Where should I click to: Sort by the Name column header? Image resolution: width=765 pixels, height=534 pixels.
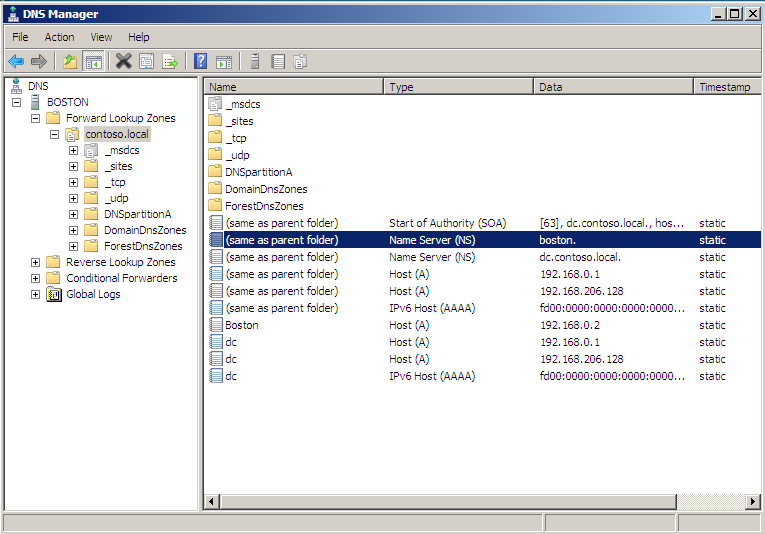tap(294, 86)
